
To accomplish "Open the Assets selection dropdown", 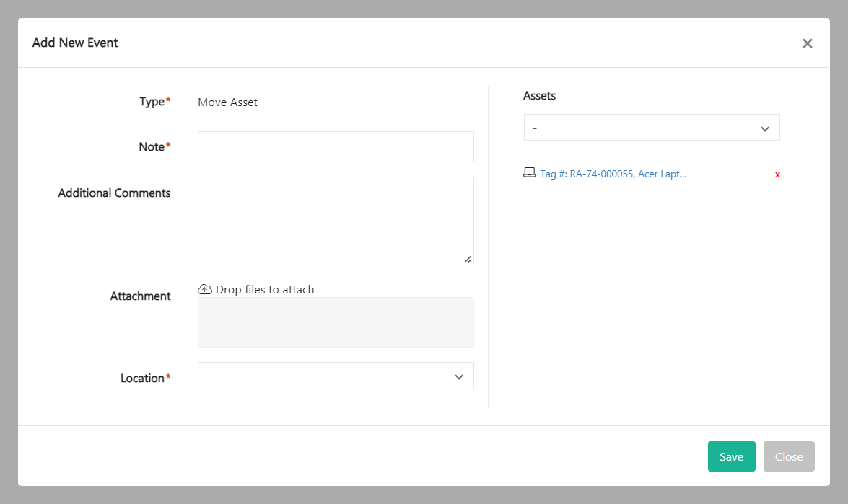I will pos(642,128).
